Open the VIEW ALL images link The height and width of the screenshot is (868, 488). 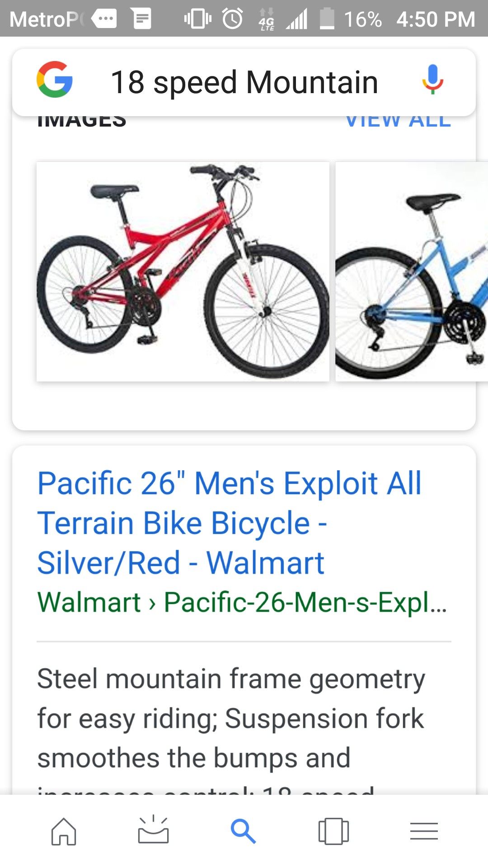[398, 120]
